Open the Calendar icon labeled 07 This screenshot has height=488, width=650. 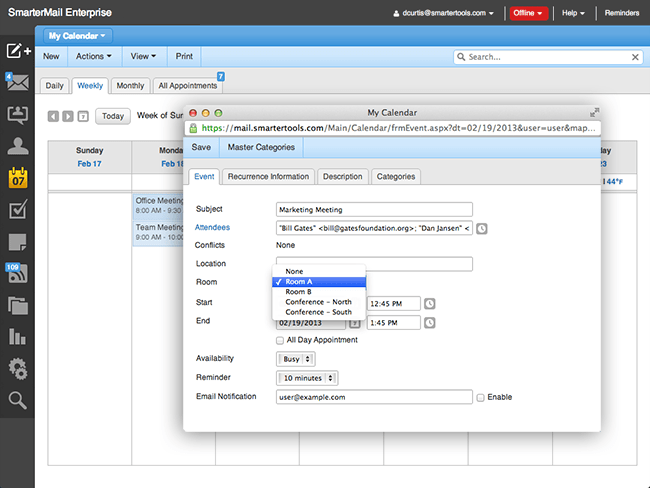[x=18, y=178]
